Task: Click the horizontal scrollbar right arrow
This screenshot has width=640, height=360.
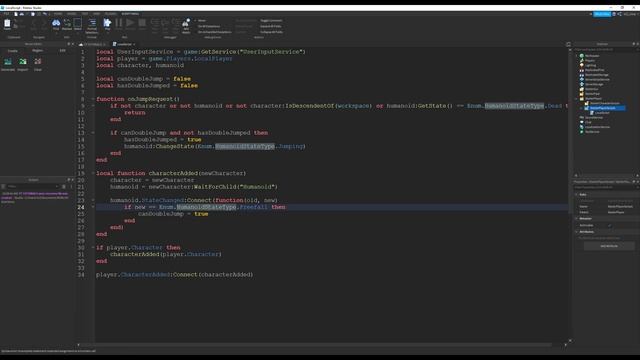Action: [x=565, y=345]
